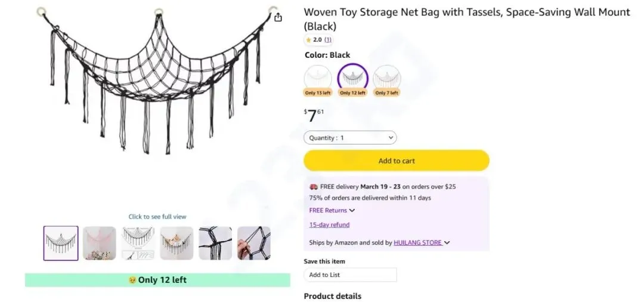Select the black color swatch

352,78
